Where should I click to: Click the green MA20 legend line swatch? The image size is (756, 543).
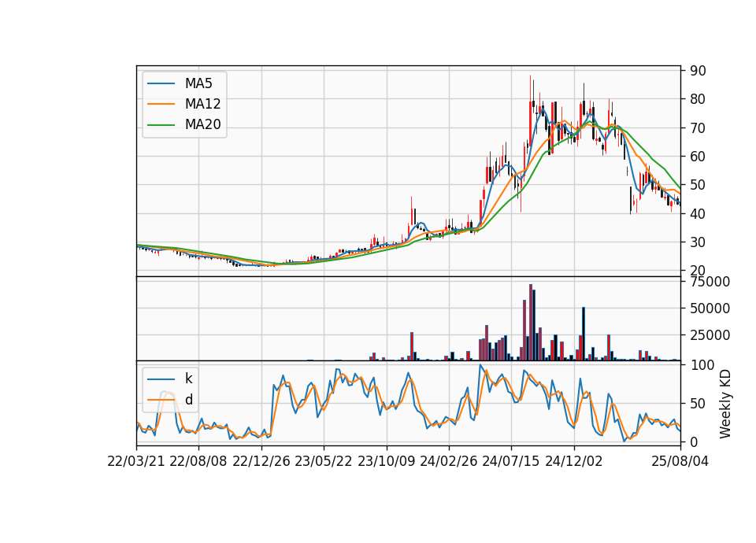(x=161, y=125)
